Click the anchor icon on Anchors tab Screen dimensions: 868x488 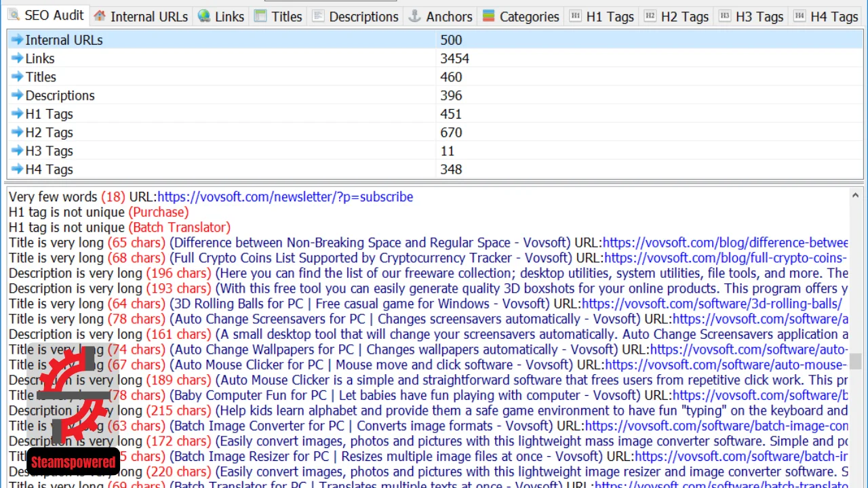point(414,16)
